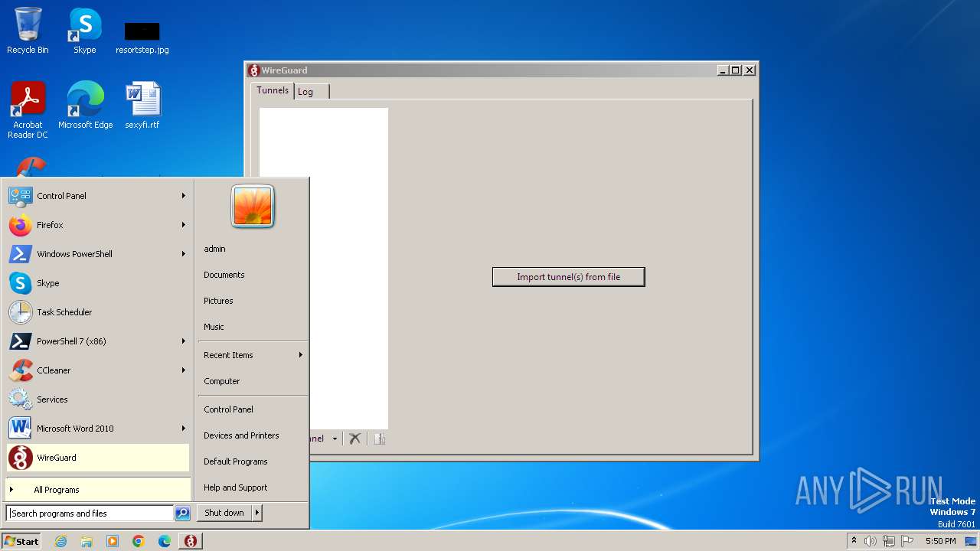Launch Firefox from the Start menu
Viewport: 980px width, 551px height.
tap(97, 225)
